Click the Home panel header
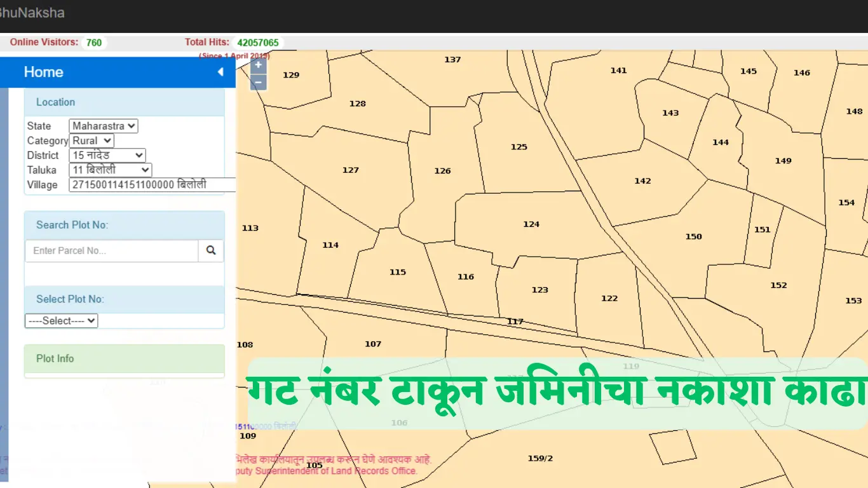This screenshot has width=868, height=488. pos(44,72)
